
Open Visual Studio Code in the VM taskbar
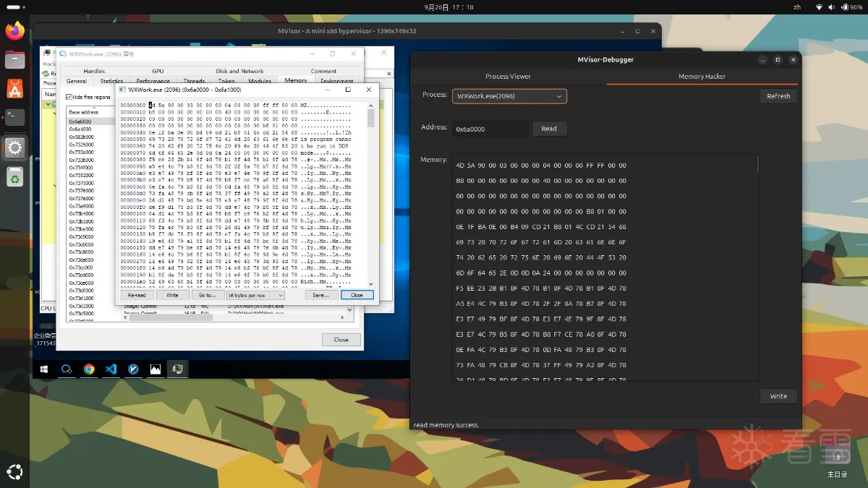pos(111,369)
